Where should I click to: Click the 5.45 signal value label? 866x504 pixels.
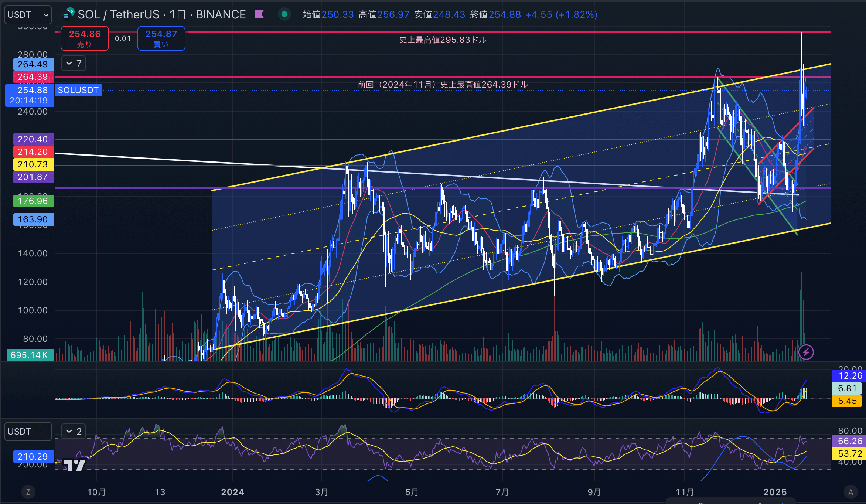click(x=847, y=401)
